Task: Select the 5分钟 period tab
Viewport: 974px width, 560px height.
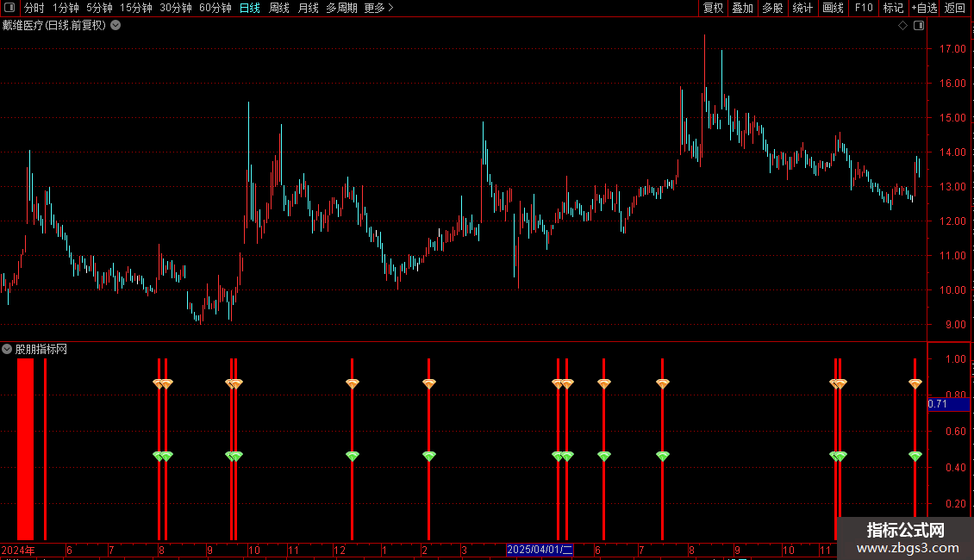Action: (99, 8)
